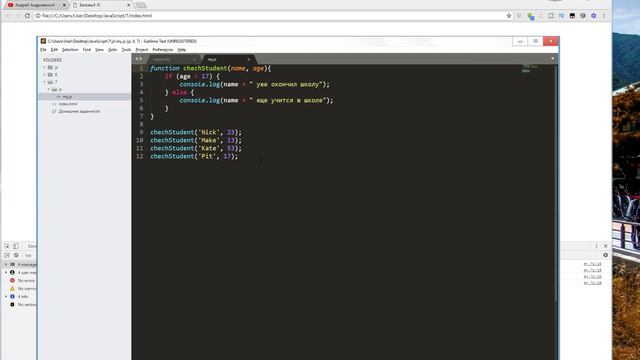Click the gray round extension icon in Chrome
The image size is (640, 360).
click(x=583, y=16)
